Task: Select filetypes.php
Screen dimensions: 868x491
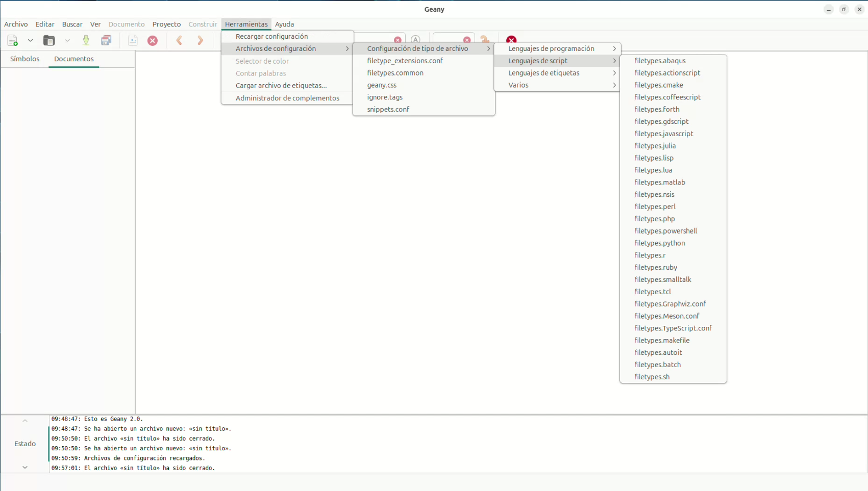Action: click(673, 219)
